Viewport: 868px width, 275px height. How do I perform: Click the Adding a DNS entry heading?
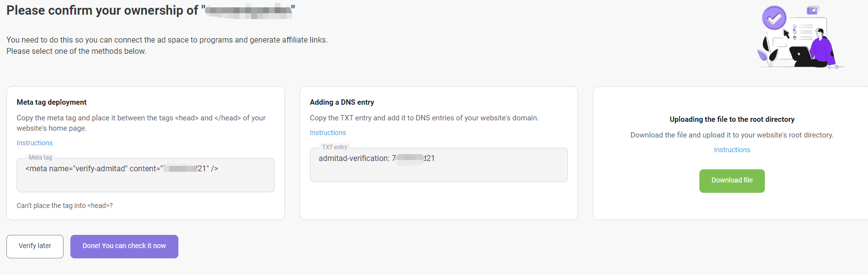342,102
